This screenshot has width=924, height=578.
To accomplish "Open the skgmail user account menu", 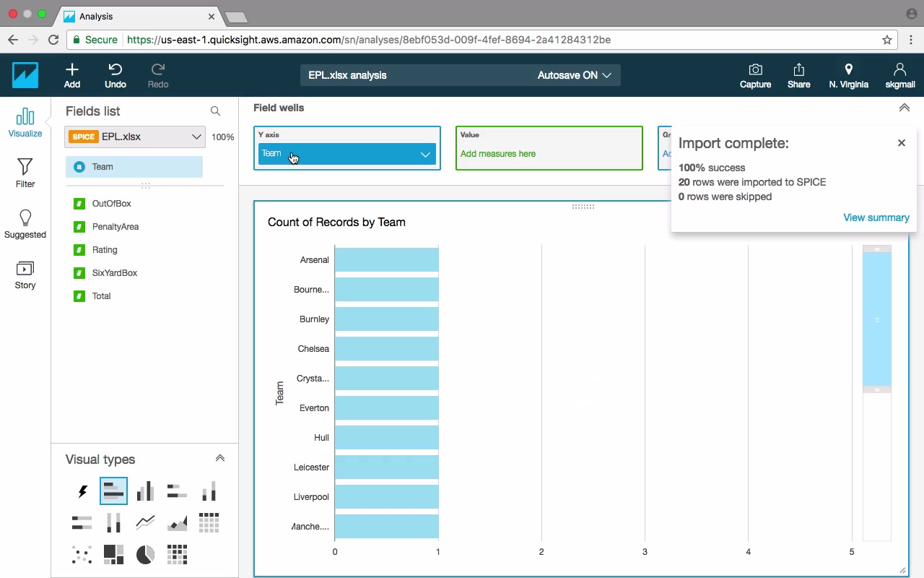I will 899,75.
